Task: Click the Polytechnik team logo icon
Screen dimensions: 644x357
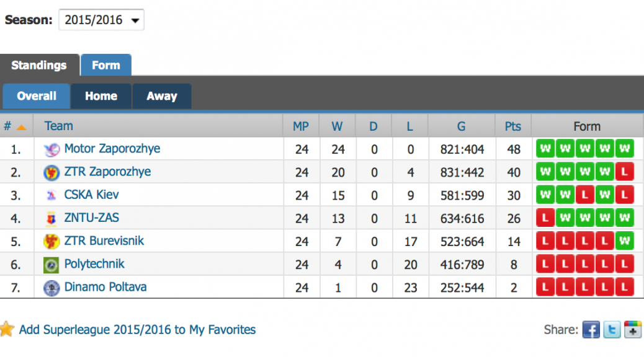Action: click(x=51, y=265)
